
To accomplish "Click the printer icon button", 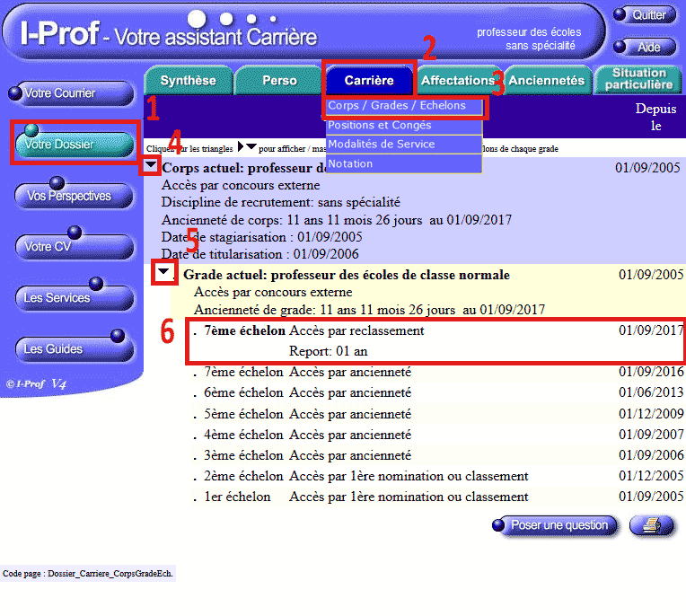I will tap(652, 525).
